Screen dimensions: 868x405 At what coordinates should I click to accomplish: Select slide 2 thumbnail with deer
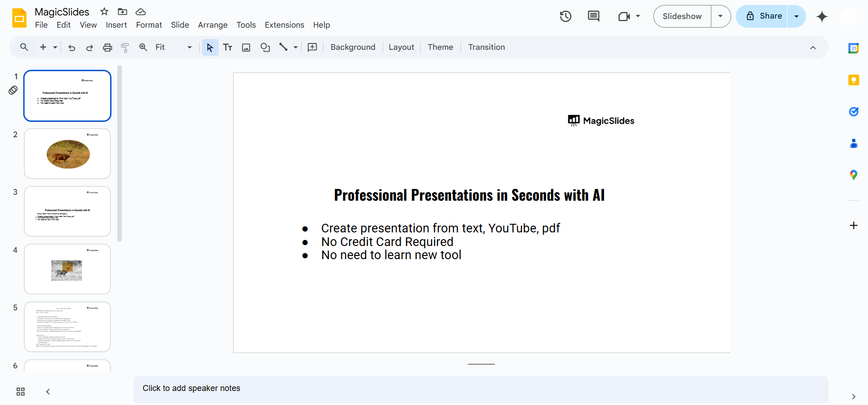pos(67,154)
